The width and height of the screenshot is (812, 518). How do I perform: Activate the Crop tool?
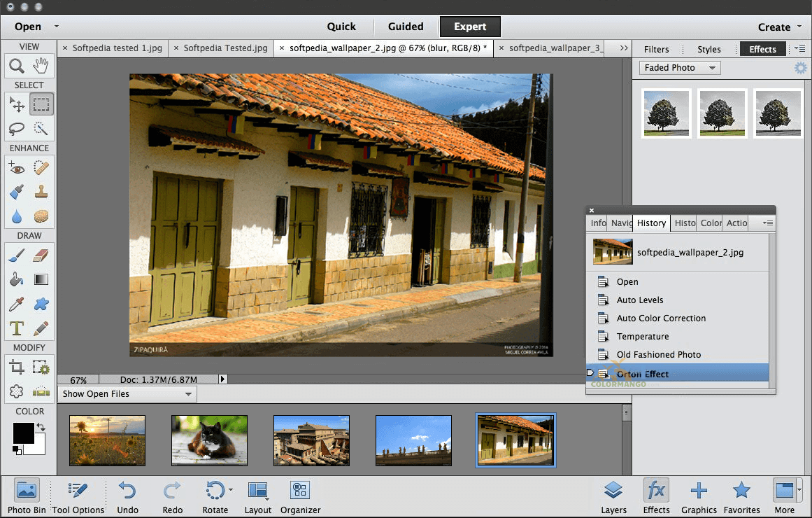pyautogui.click(x=17, y=367)
